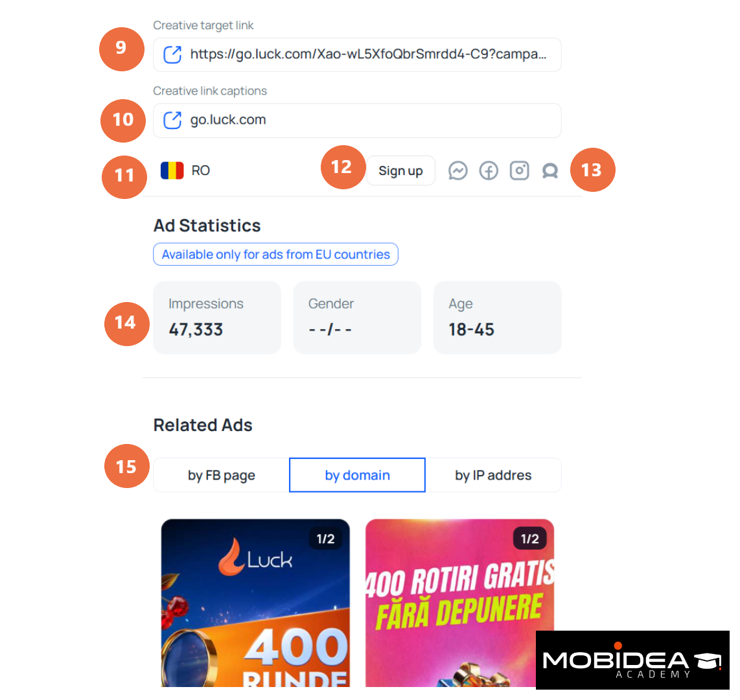
Task: Click the Mobidea Academy logo
Action: point(632,660)
